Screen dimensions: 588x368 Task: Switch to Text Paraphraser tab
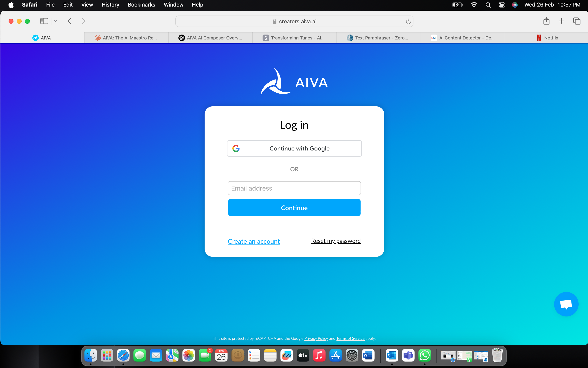click(379, 38)
